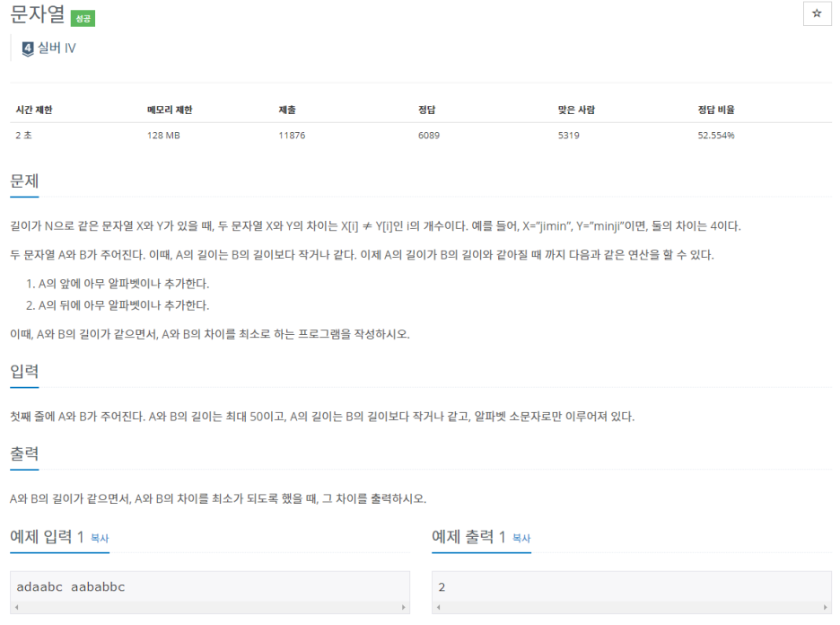
Task: Click the 예제 출력 1 heading
Action: [468, 537]
